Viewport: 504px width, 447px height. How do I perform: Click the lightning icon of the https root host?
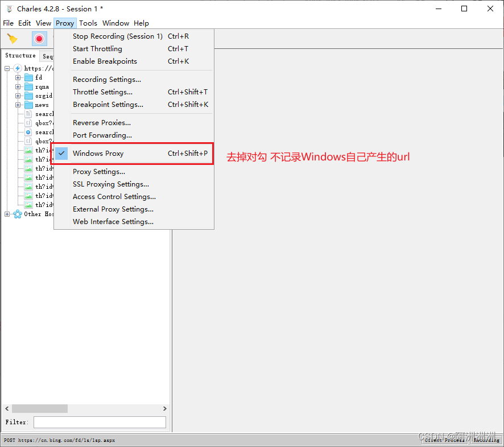(x=18, y=68)
